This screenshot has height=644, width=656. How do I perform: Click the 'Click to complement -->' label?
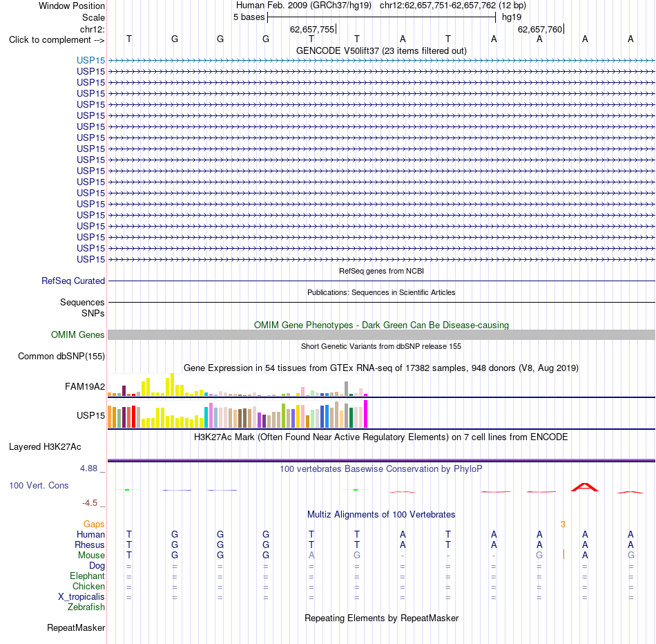click(57, 40)
